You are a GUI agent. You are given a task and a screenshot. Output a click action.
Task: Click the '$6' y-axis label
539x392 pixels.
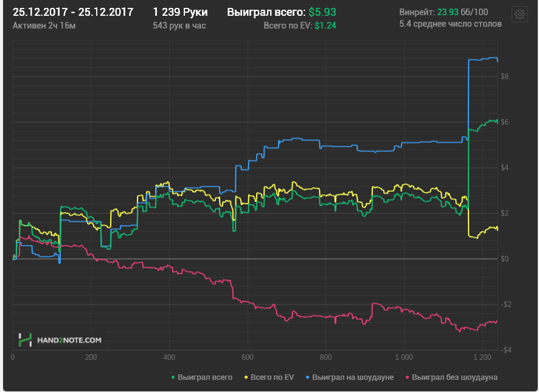tap(504, 122)
